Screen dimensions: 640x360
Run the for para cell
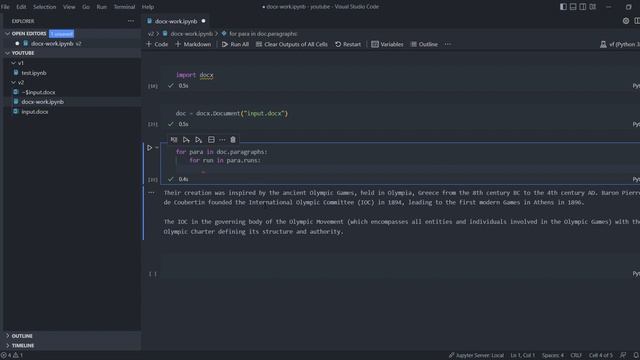coord(149,148)
